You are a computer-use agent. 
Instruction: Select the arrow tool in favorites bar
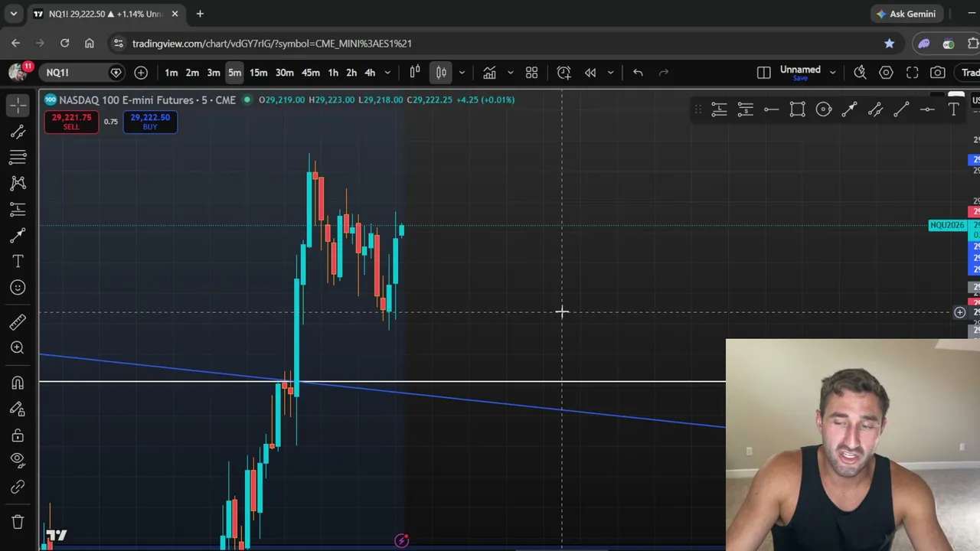[849, 109]
